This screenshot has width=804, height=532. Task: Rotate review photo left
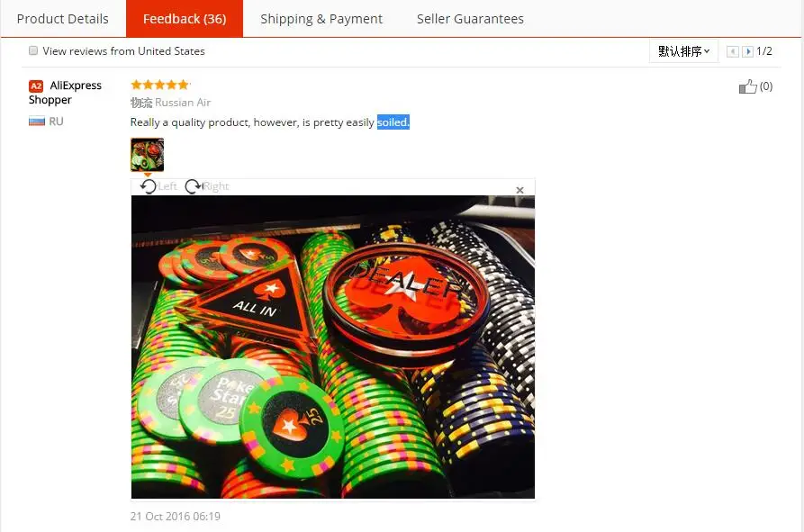coord(158,186)
